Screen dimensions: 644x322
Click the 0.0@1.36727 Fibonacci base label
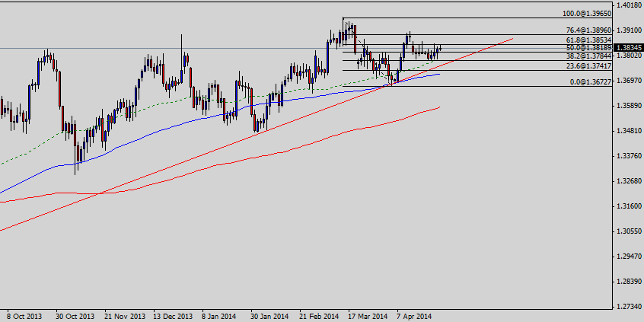589,81
